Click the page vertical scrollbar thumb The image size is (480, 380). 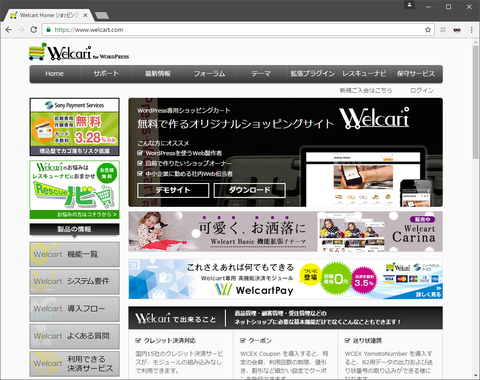tap(476, 102)
